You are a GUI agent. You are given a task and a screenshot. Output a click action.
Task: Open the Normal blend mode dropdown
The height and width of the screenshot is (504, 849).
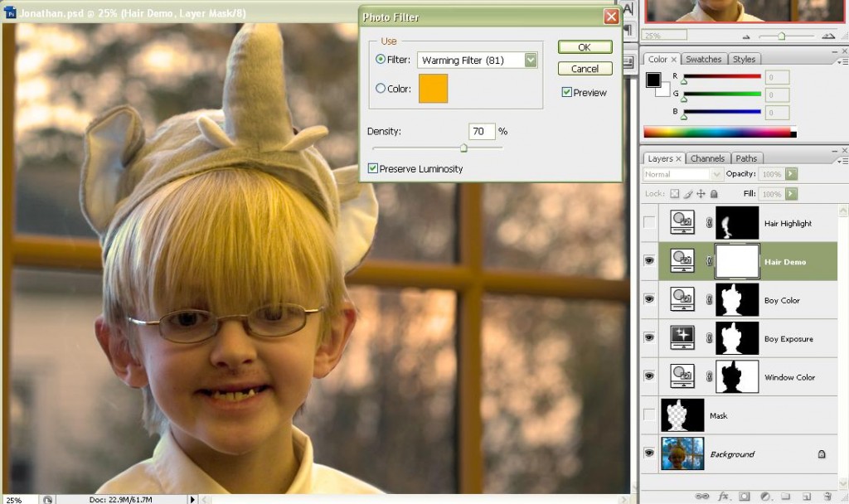[x=716, y=174]
